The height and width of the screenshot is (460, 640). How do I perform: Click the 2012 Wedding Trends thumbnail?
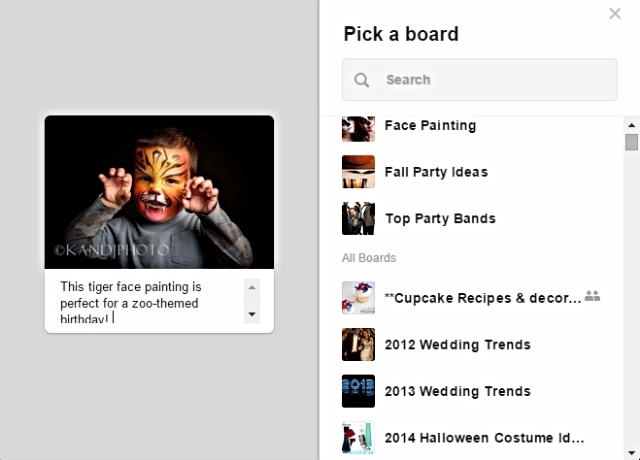point(358,344)
